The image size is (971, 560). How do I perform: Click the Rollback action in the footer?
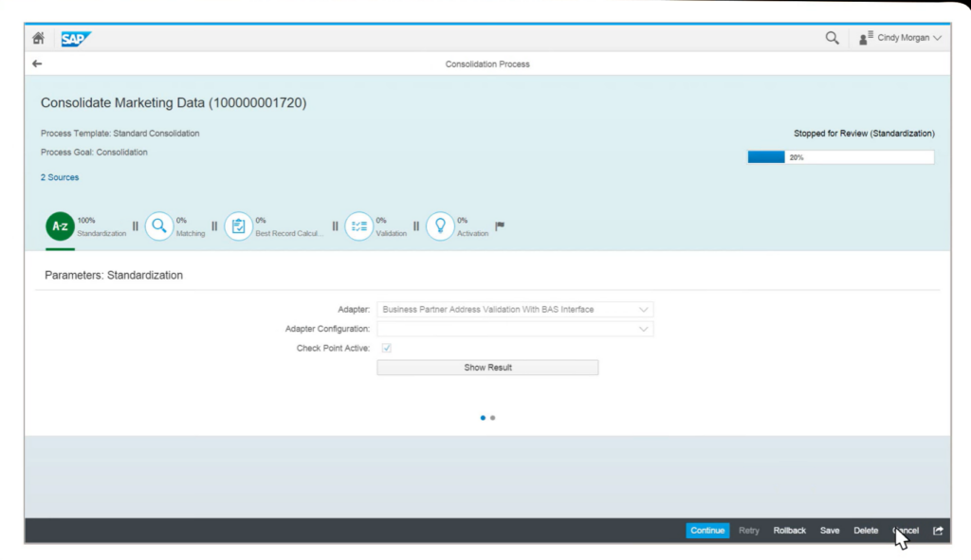789,531
